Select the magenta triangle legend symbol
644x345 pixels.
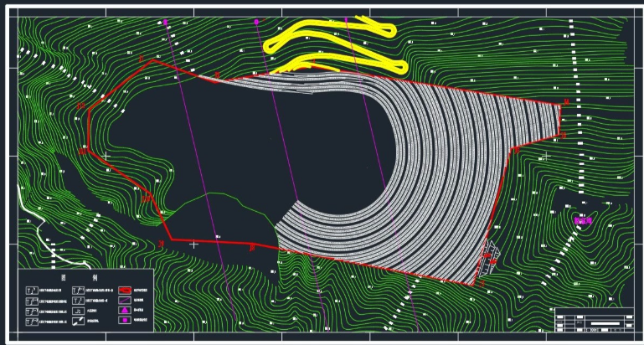pyautogui.click(x=125, y=310)
